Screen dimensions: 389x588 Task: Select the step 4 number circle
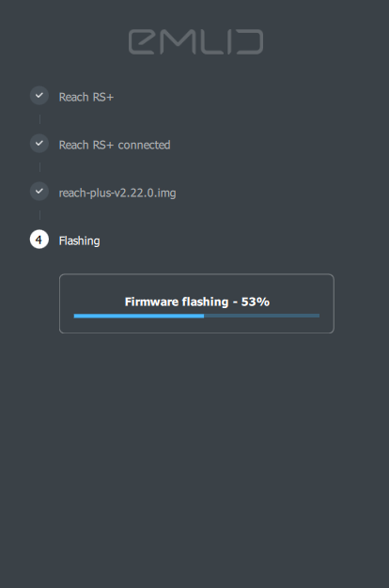pyautogui.click(x=39, y=240)
